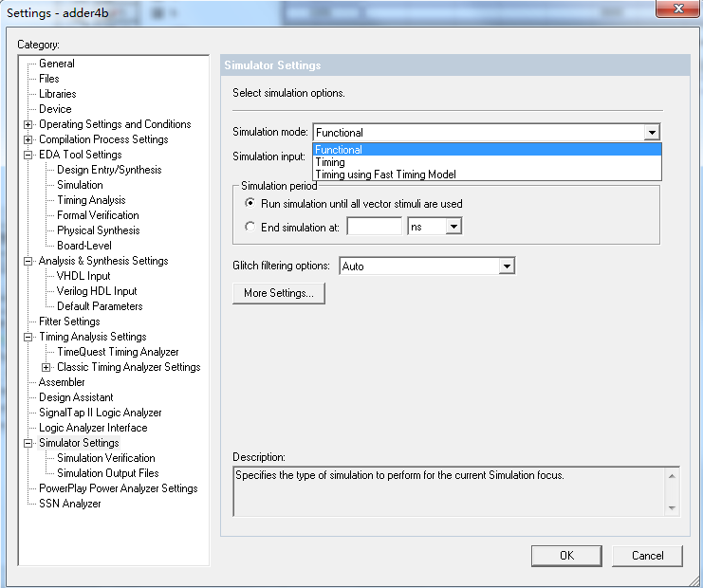This screenshot has width=703, height=588.
Task: Enable Run simulation until all vector stimuli are used
Action: pyautogui.click(x=250, y=204)
